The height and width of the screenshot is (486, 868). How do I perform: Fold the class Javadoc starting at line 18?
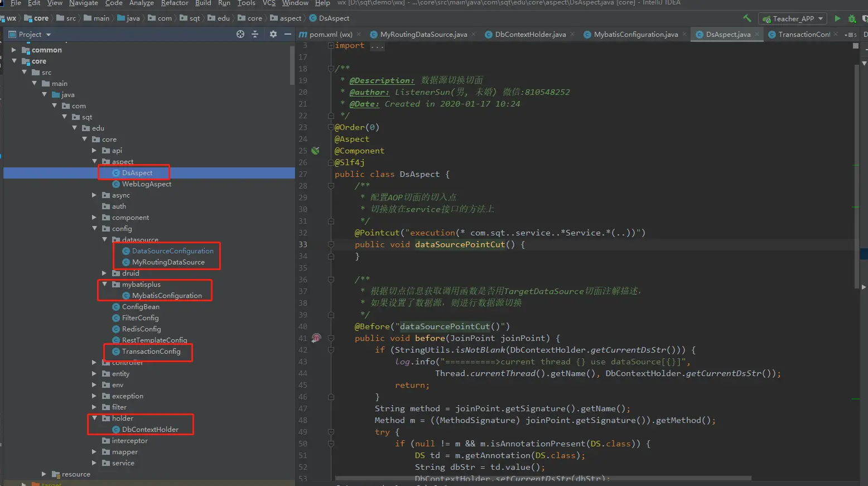coord(331,69)
